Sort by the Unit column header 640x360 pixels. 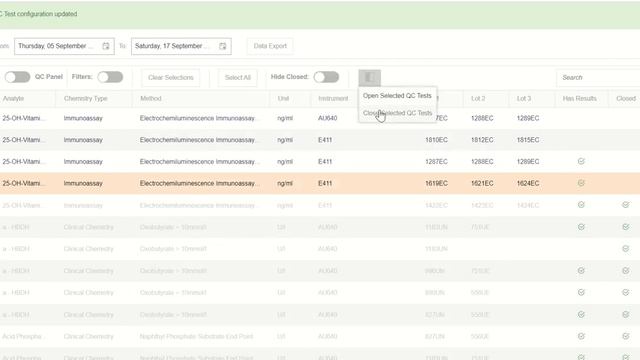283,98
